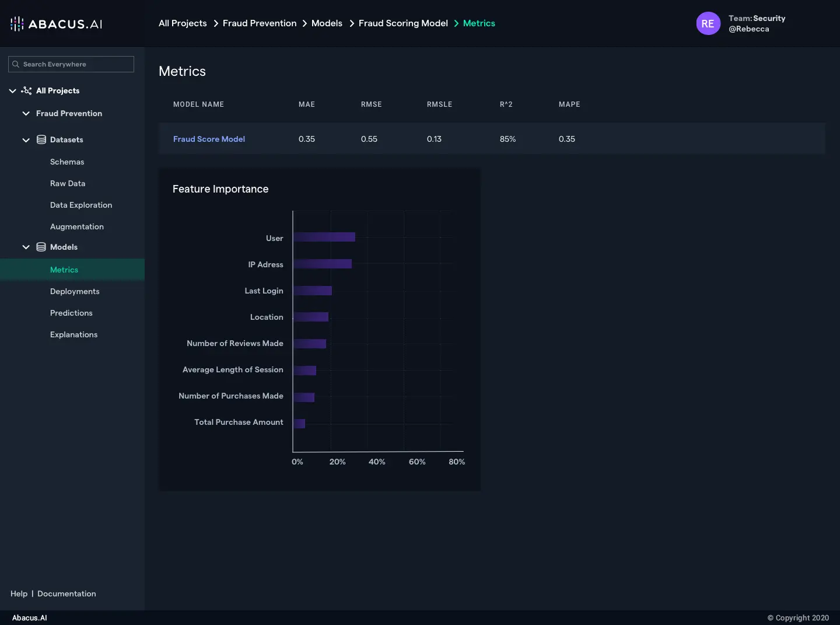Open the RE user avatar
Screen dimensions: 840x625
[x=708, y=23]
